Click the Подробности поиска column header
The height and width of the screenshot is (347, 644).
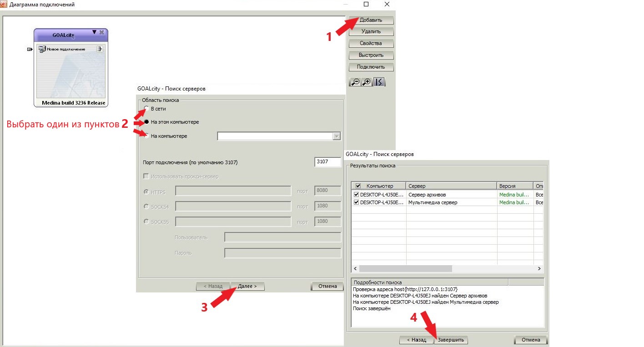[430, 282]
